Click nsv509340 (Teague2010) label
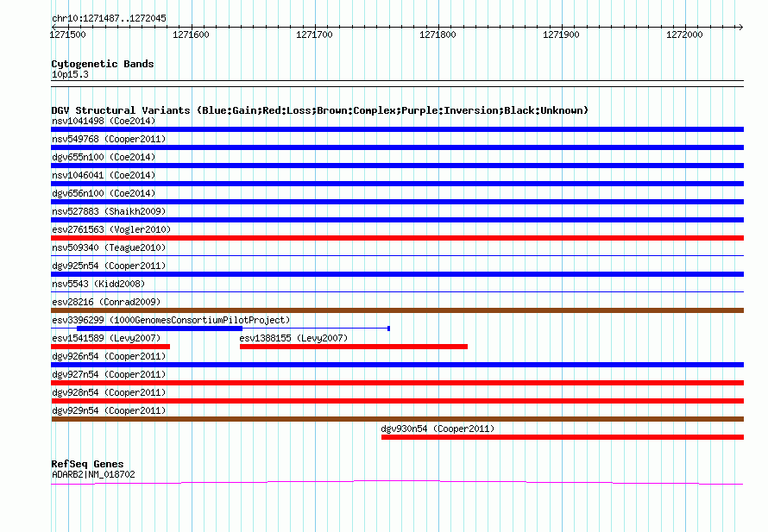The width and height of the screenshot is (768, 532). click(109, 247)
